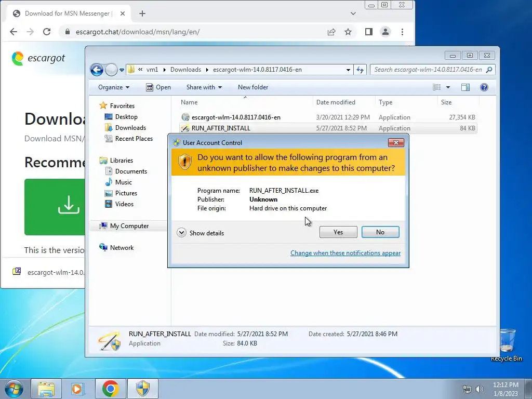532x399 pixels.
Task: Open the Recycle Bin on desktop
Action: pyautogui.click(x=507, y=345)
